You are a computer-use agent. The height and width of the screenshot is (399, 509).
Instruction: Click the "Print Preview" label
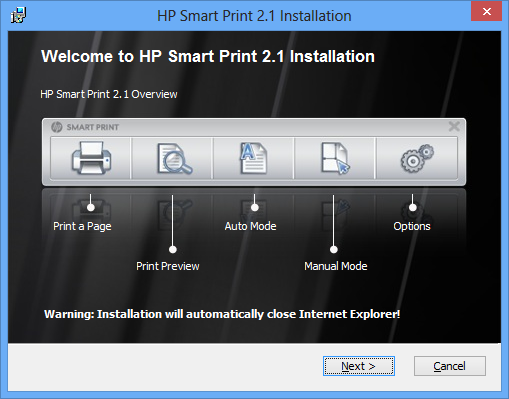point(168,266)
